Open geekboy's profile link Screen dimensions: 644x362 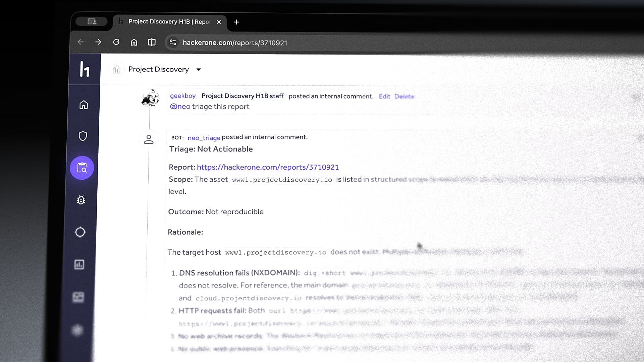(183, 96)
